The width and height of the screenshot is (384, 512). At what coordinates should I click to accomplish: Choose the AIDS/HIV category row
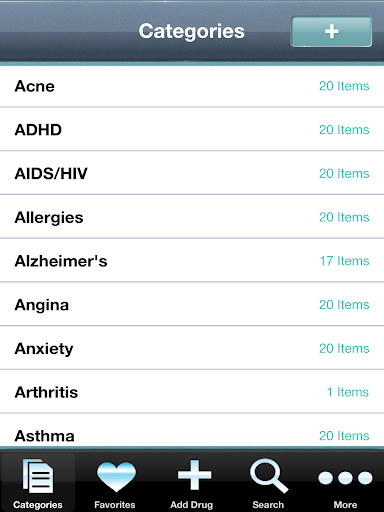(192, 173)
